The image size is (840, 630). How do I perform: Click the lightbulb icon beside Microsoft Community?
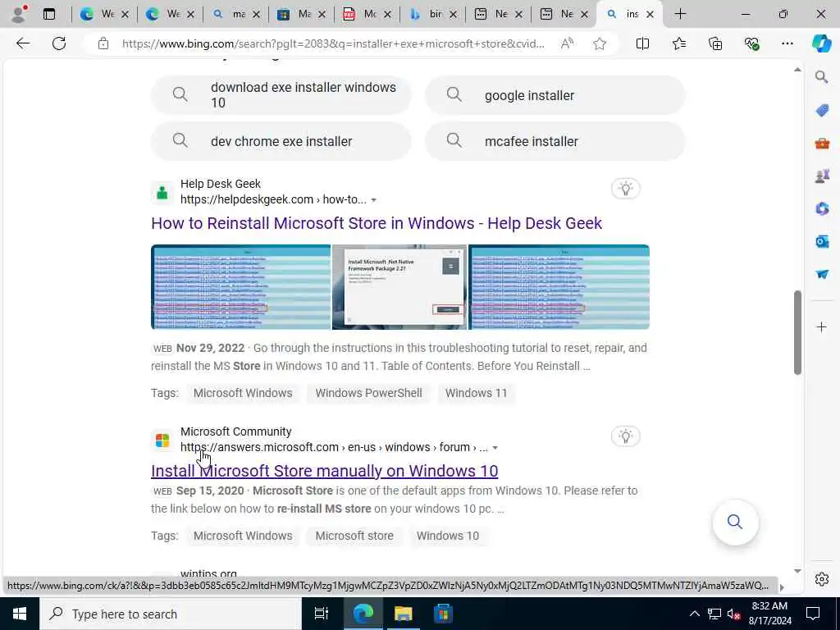click(626, 436)
